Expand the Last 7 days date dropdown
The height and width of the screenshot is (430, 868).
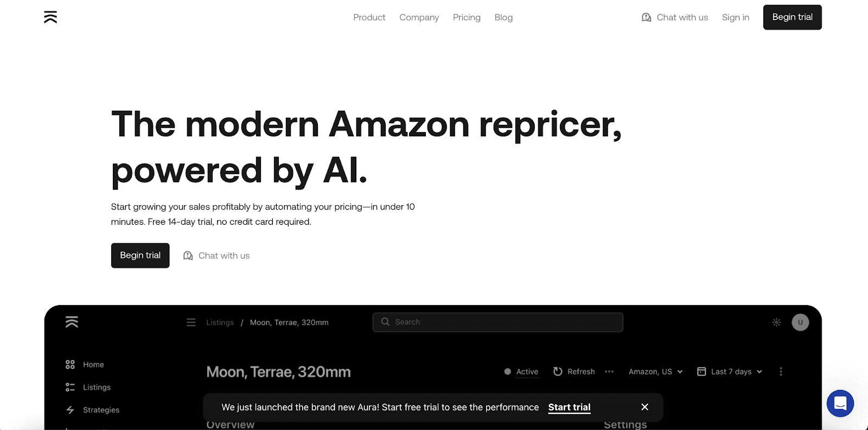click(x=730, y=372)
